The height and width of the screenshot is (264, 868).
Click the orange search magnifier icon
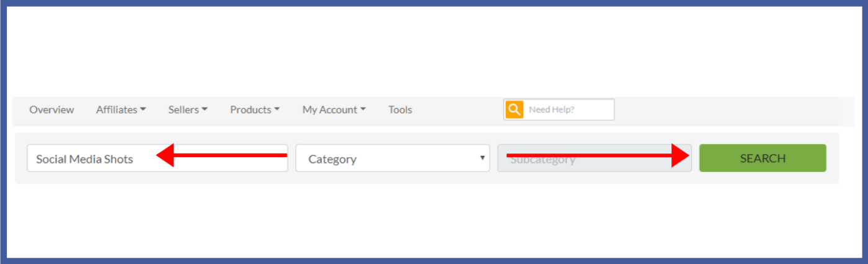click(x=514, y=109)
